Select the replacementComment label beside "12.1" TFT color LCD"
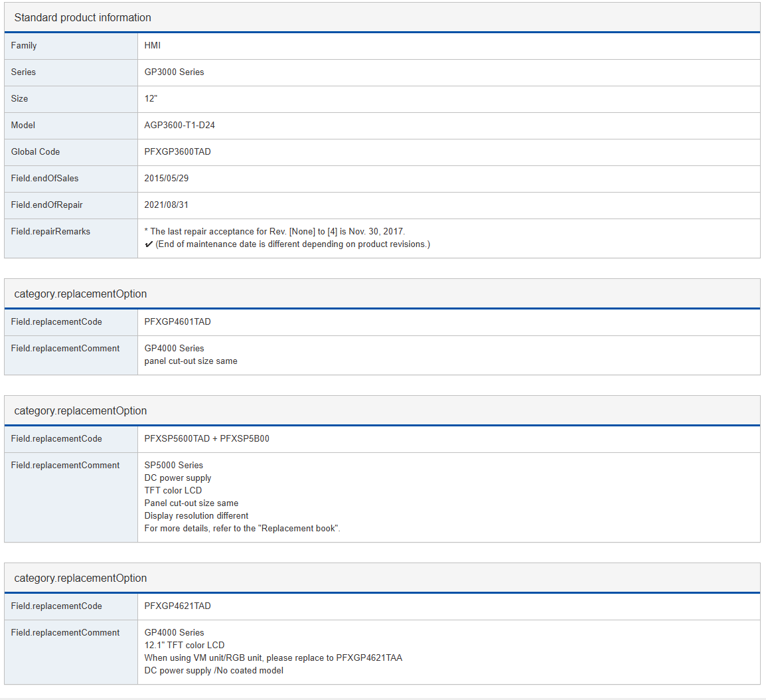 click(x=66, y=632)
